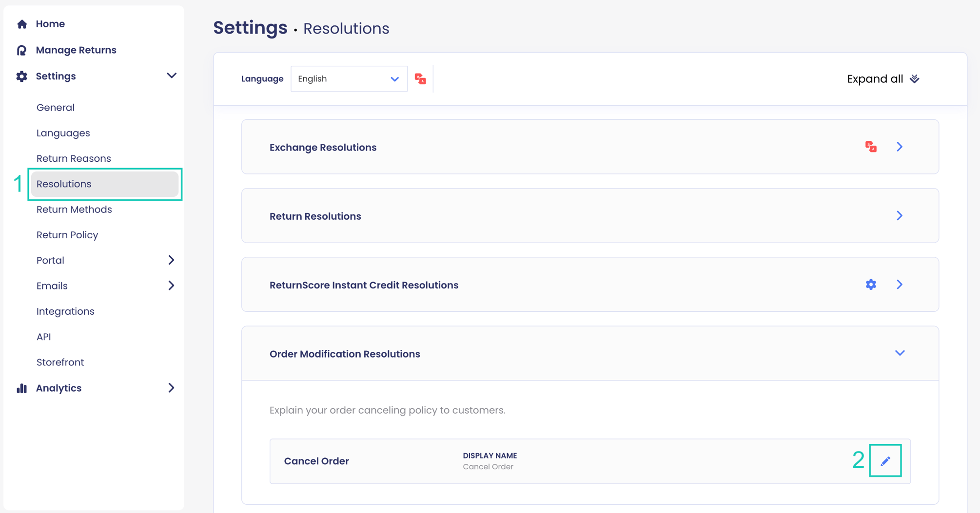Viewport: 980px width, 513px height.
Task: Open Integrations settings
Action: click(x=65, y=311)
